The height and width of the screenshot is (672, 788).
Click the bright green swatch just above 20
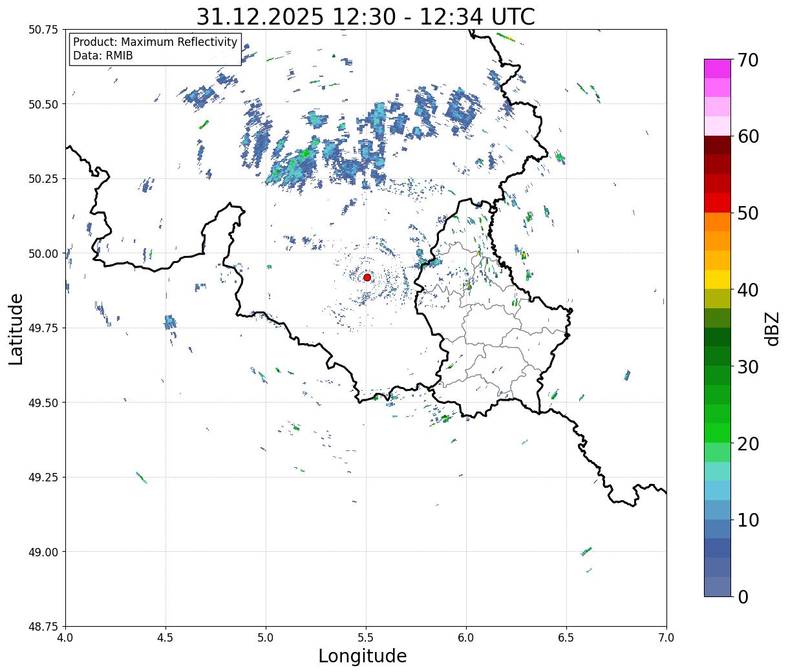pyautogui.click(x=718, y=433)
